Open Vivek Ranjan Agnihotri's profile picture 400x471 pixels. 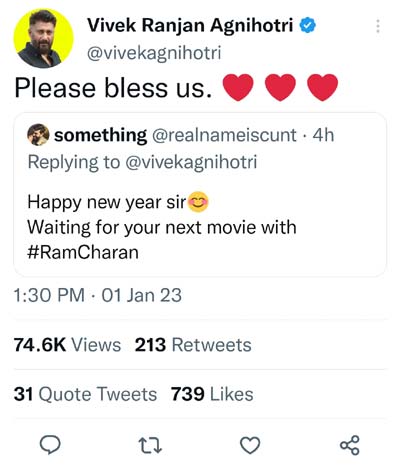(44, 39)
